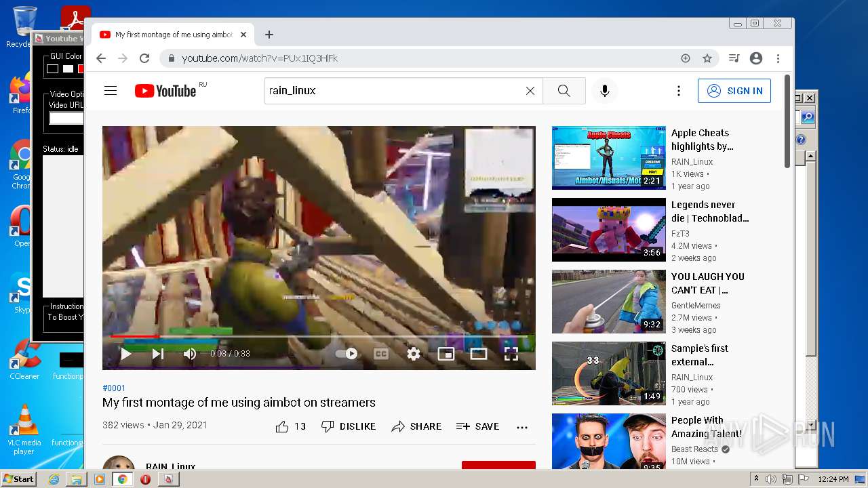This screenshot has height=488, width=868.
Task: Click the install plus icon in the address bar
Action: (x=686, y=58)
